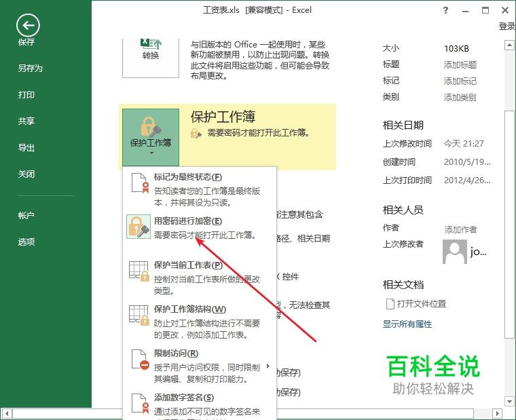Click the 相关人员 heading
Viewport: 516px width, 420px height.
(x=403, y=210)
